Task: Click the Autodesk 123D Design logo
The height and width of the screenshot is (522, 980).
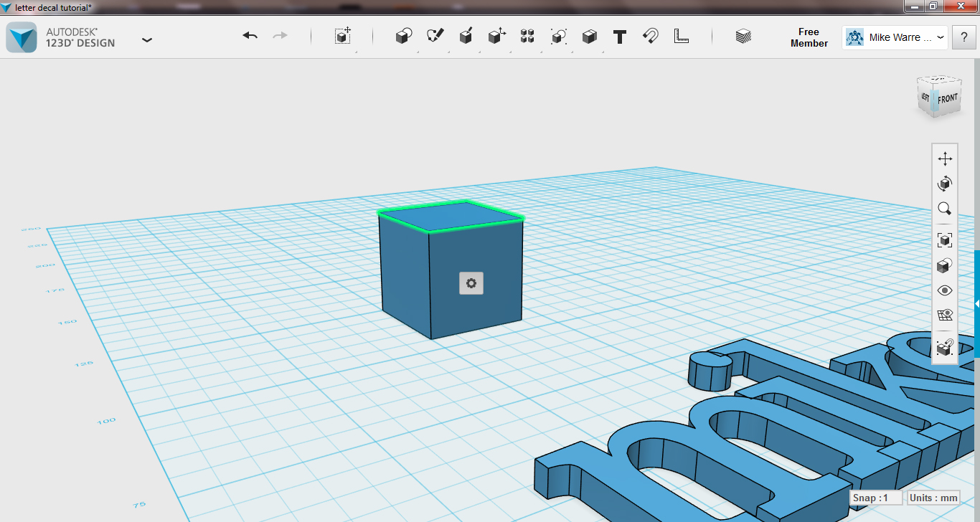Action: click(x=22, y=37)
